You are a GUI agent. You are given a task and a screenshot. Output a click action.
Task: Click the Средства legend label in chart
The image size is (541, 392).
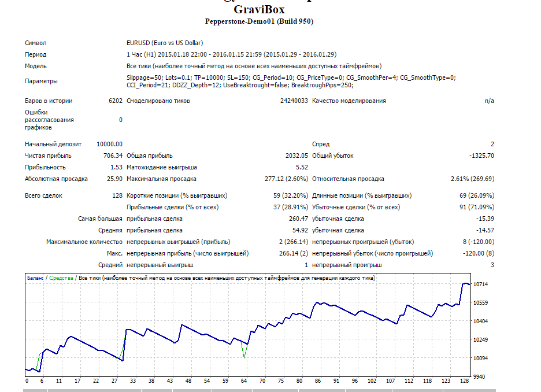point(61,278)
